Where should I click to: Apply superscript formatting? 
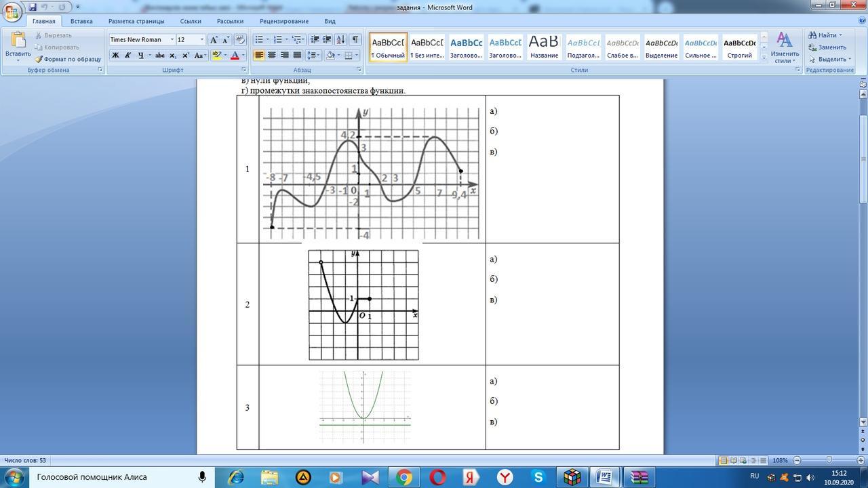click(186, 56)
